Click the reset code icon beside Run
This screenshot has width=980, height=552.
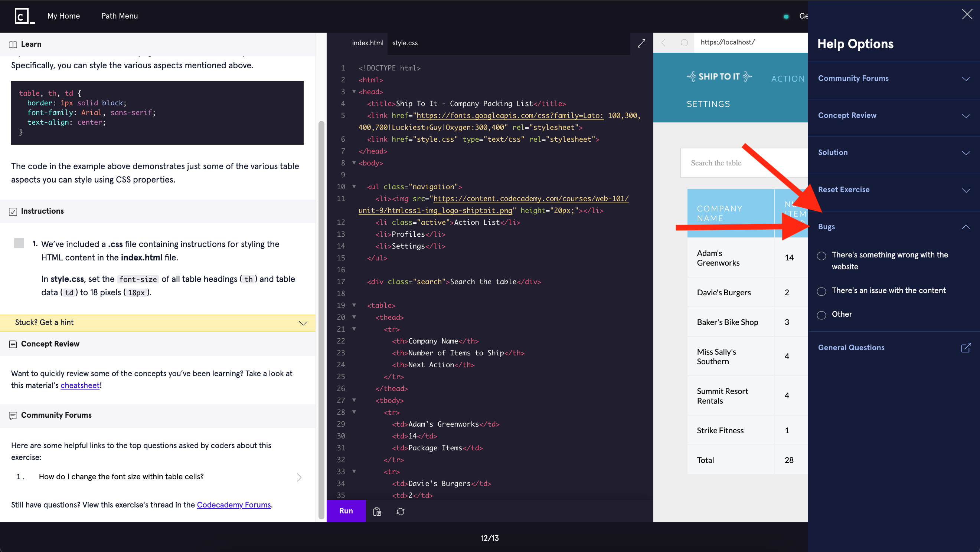pos(400,511)
